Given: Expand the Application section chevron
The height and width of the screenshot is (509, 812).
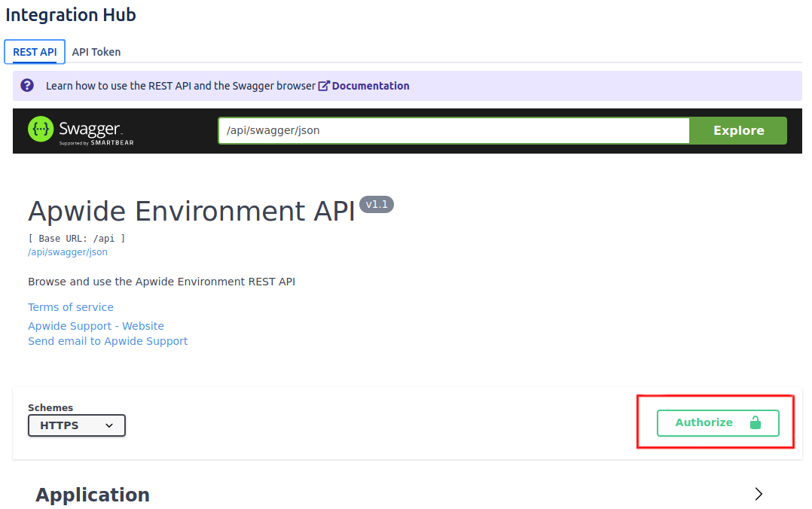Looking at the screenshot, I should [759, 494].
